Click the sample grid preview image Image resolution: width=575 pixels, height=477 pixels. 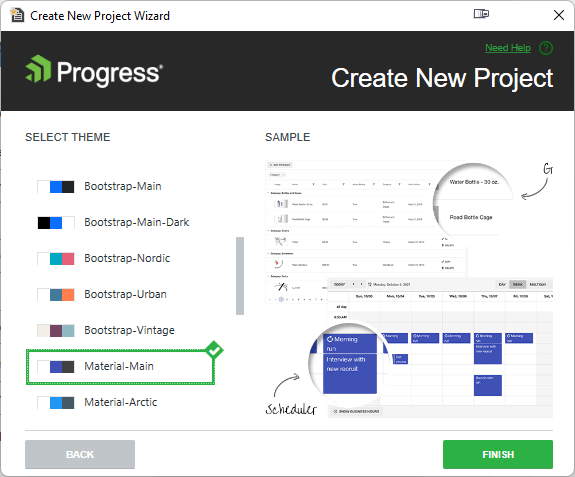pos(365,232)
